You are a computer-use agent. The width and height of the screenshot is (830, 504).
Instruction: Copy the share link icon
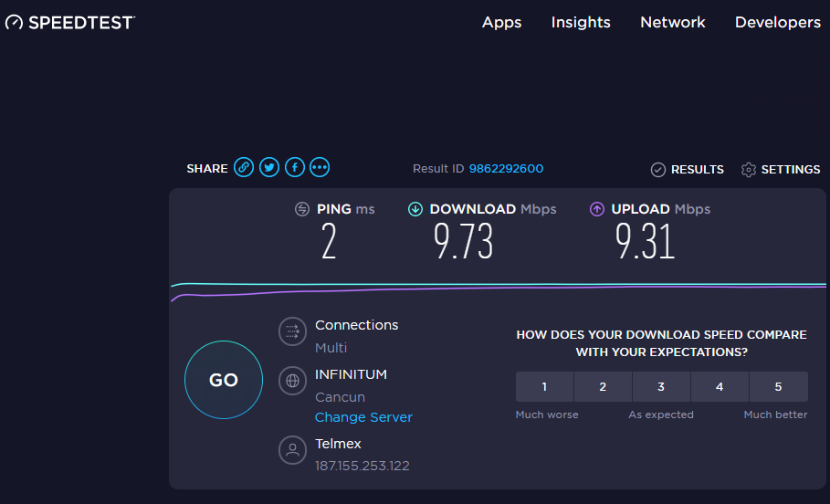click(244, 167)
